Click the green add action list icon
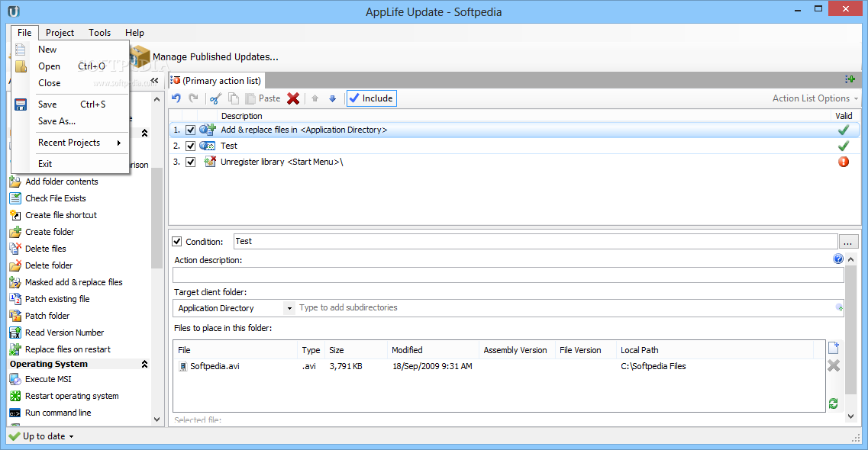 click(x=850, y=79)
